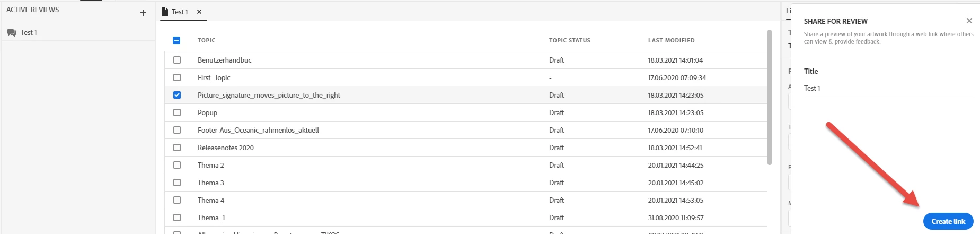
Task: Select the Thema 3 topic name
Action: click(x=211, y=183)
